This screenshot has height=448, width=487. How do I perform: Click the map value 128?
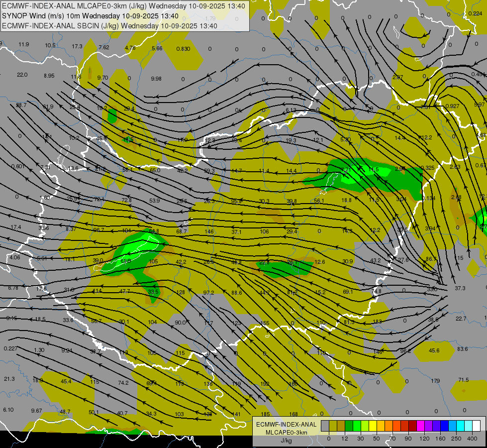pos(181,292)
